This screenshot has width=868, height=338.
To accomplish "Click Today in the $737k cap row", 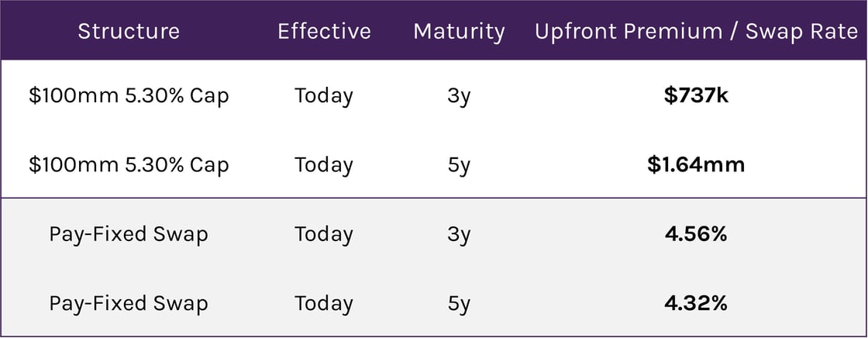I will coord(324,96).
